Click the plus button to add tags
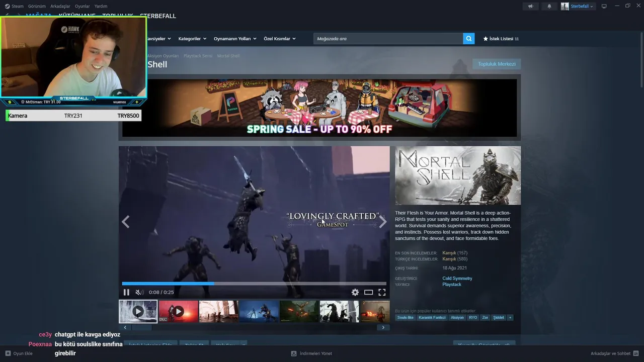Image resolution: width=644 pixels, height=362 pixels. 510,318
